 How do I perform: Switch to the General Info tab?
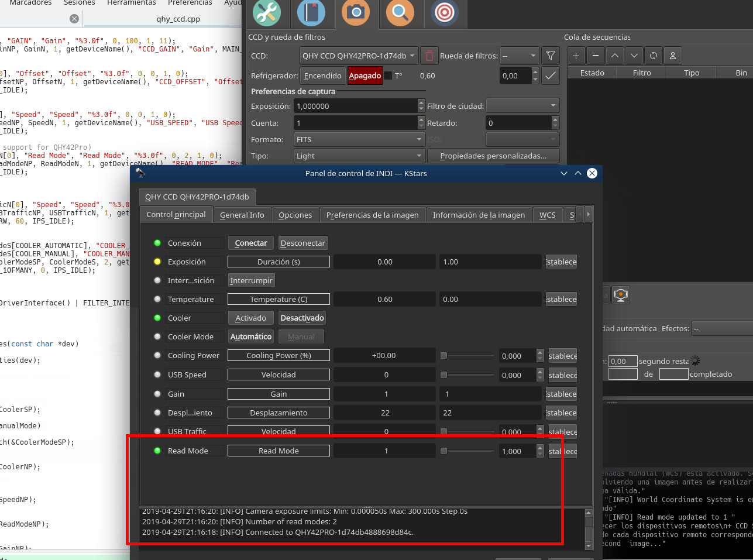pos(242,215)
